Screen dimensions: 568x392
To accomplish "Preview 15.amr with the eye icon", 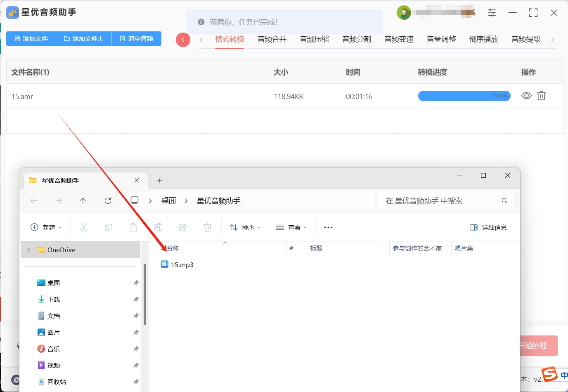I will pos(526,96).
